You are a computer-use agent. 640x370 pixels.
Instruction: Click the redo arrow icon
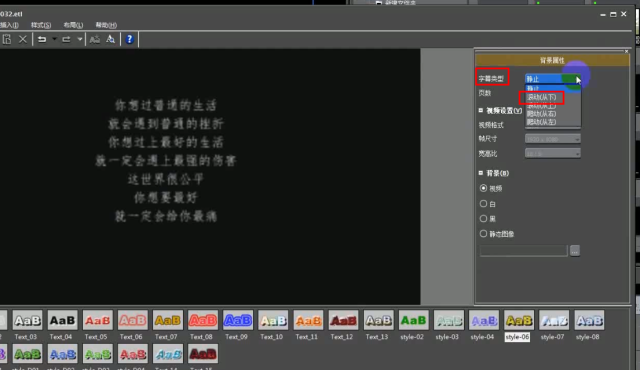66,40
